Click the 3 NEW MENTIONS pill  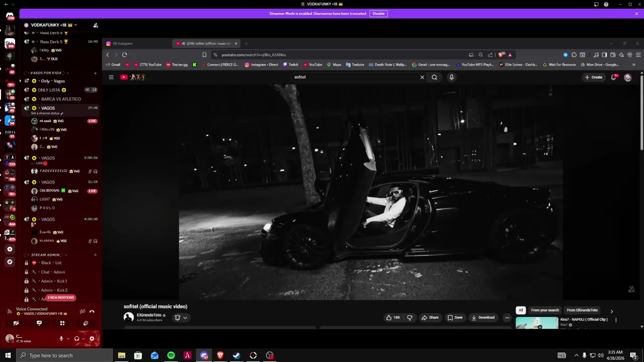pyautogui.click(x=60, y=298)
